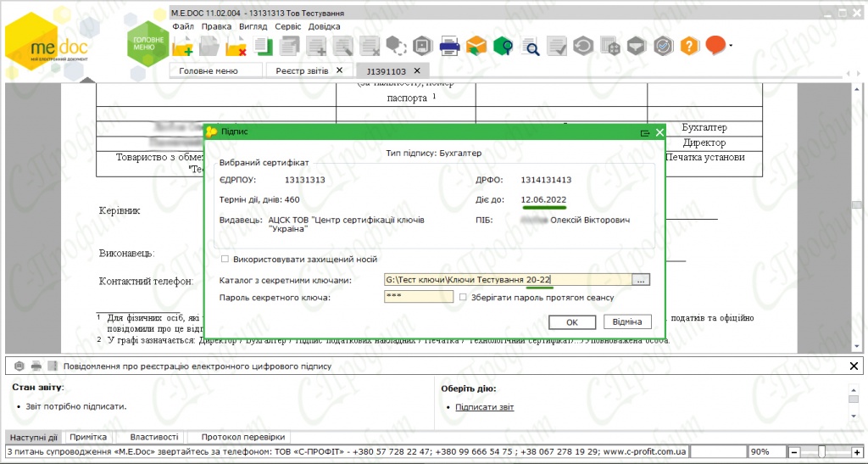Click the green hexagon magnifier check icon
The width and height of the screenshot is (868, 464).
pos(504,46)
